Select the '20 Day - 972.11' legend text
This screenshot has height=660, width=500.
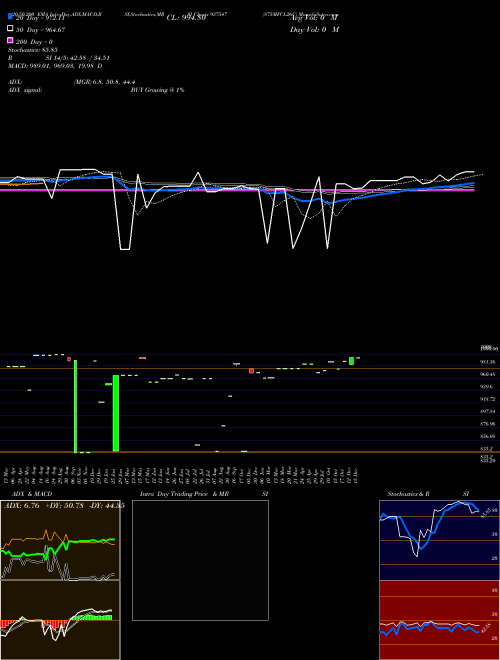(40, 18)
